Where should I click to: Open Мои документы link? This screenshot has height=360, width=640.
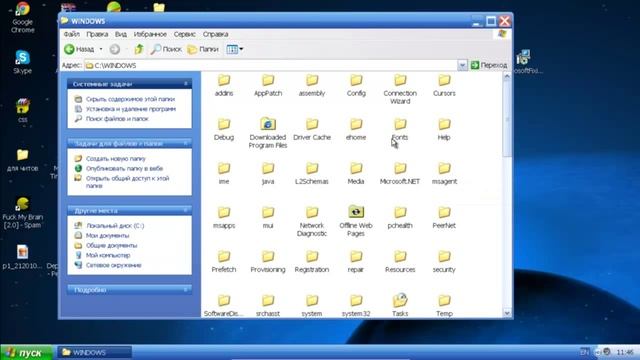(107, 236)
